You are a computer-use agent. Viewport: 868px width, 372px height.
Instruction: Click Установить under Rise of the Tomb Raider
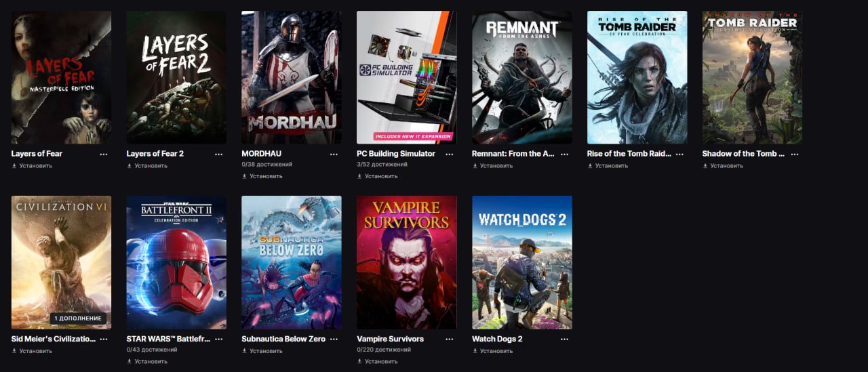point(608,165)
